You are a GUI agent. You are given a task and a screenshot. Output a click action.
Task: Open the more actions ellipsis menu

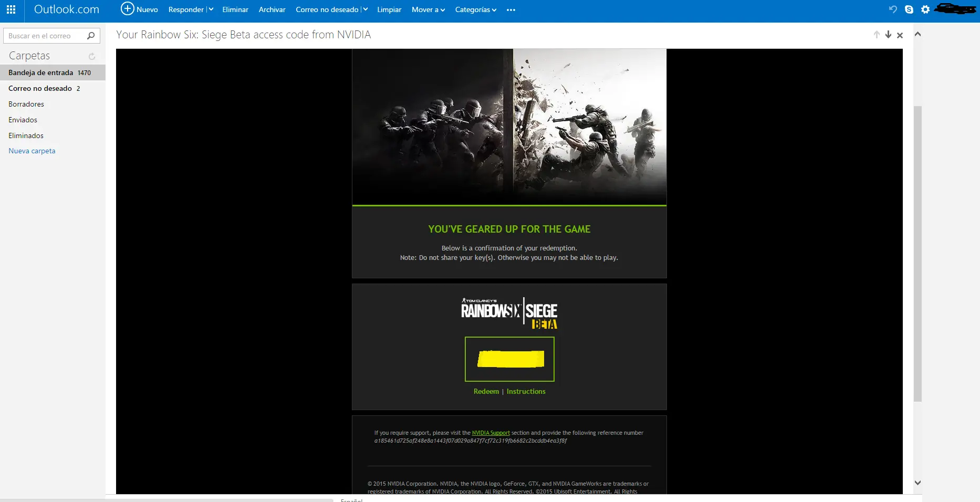tap(511, 10)
